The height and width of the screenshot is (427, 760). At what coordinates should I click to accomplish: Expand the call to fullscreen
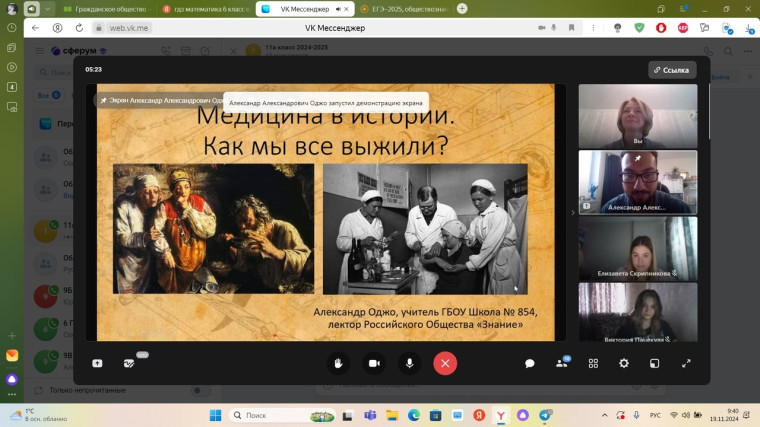point(686,364)
